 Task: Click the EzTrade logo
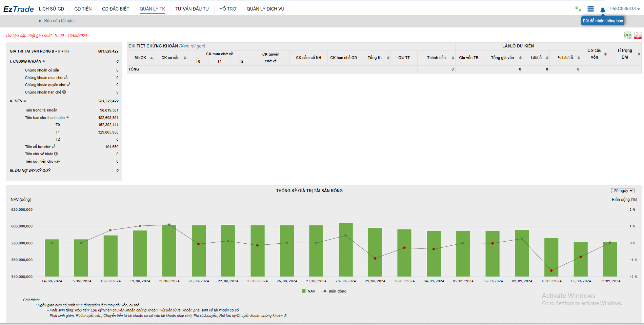click(19, 9)
